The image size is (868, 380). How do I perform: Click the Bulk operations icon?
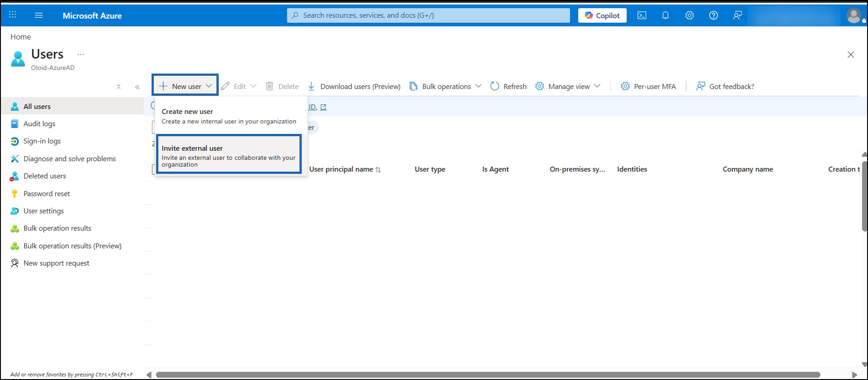pyautogui.click(x=413, y=86)
